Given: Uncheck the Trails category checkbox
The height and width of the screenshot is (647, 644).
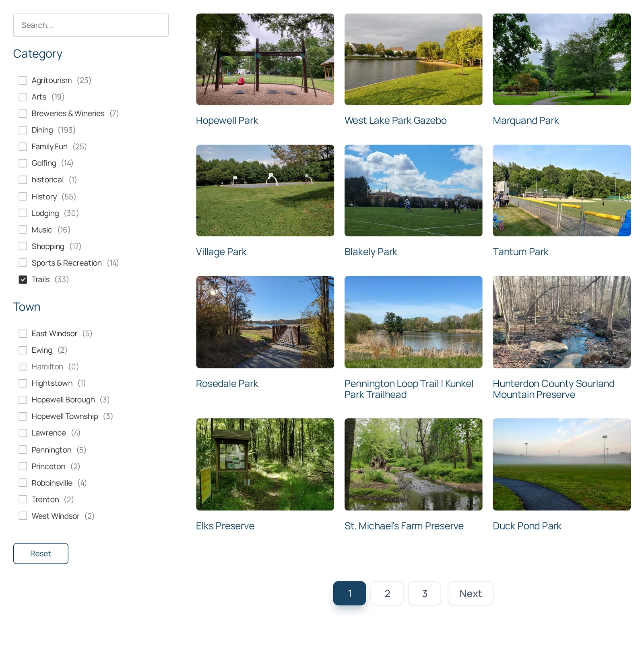Looking at the screenshot, I should (23, 279).
